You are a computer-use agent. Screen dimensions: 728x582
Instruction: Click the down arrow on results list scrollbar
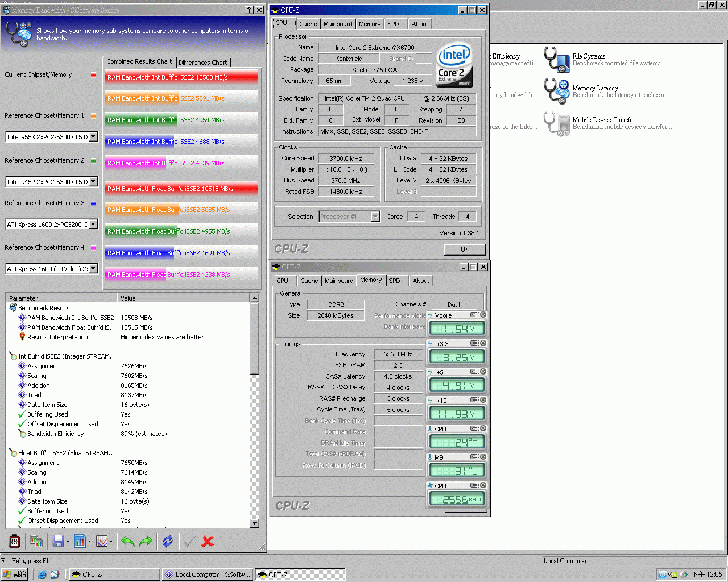click(254, 523)
